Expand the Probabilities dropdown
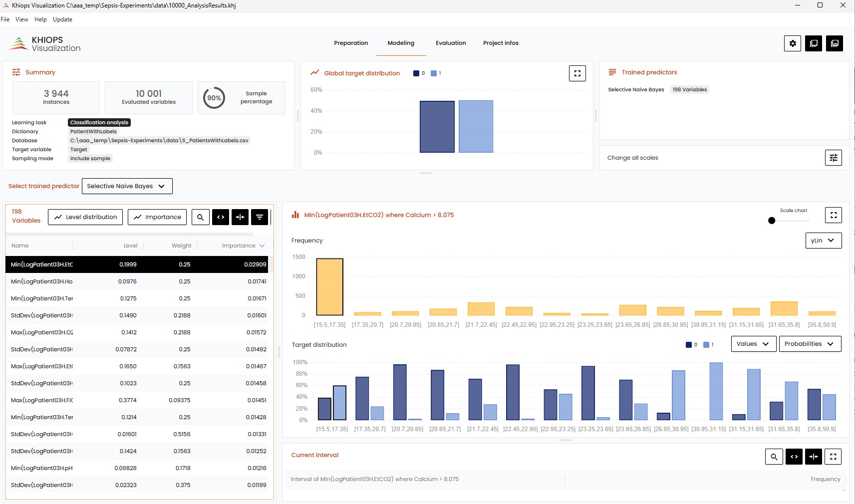855x504 pixels. coord(809,344)
